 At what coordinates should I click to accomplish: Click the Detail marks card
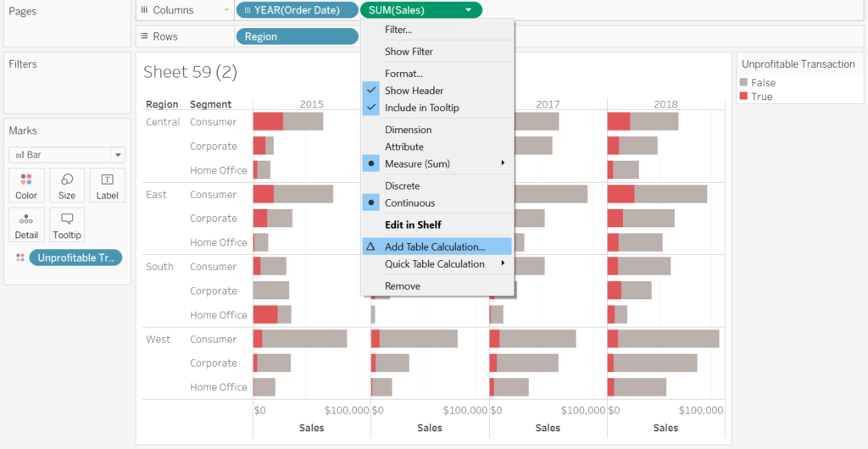coord(26,225)
